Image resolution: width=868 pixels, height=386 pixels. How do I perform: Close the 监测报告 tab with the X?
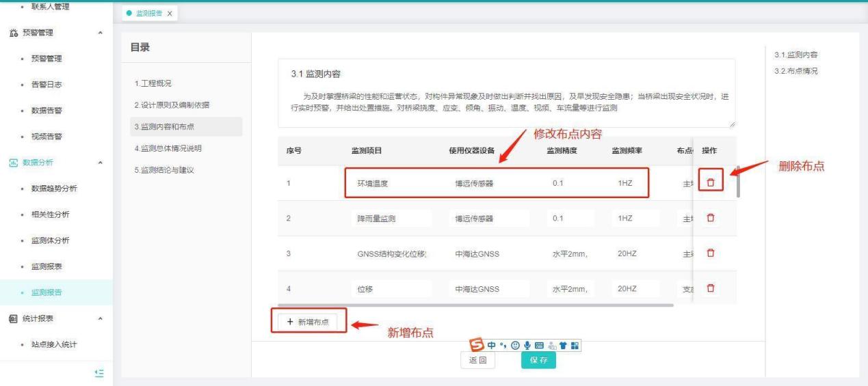tap(170, 14)
